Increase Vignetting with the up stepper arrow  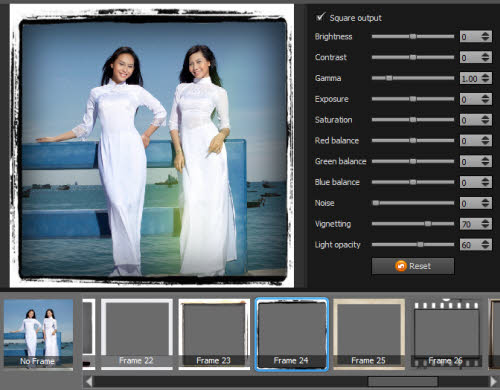click(x=486, y=221)
